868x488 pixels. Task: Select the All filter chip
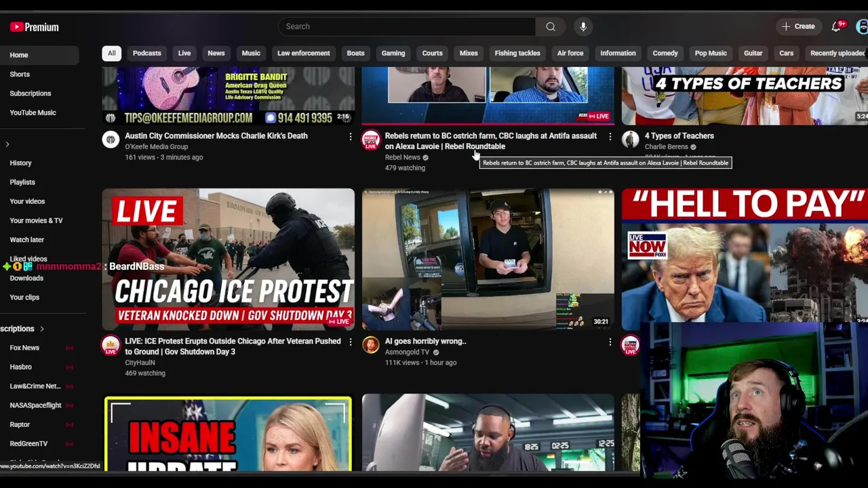tap(111, 53)
